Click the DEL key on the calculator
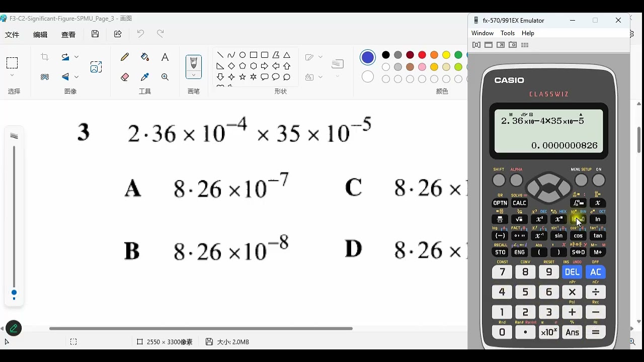The height and width of the screenshot is (362, 644). pyautogui.click(x=572, y=272)
